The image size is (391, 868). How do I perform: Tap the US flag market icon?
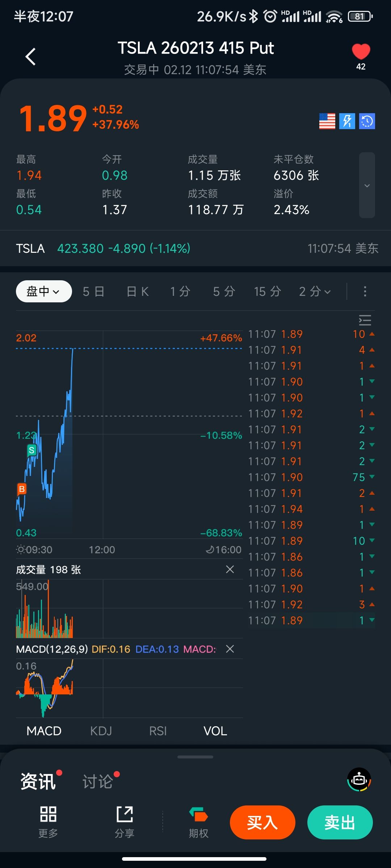pos(327,121)
